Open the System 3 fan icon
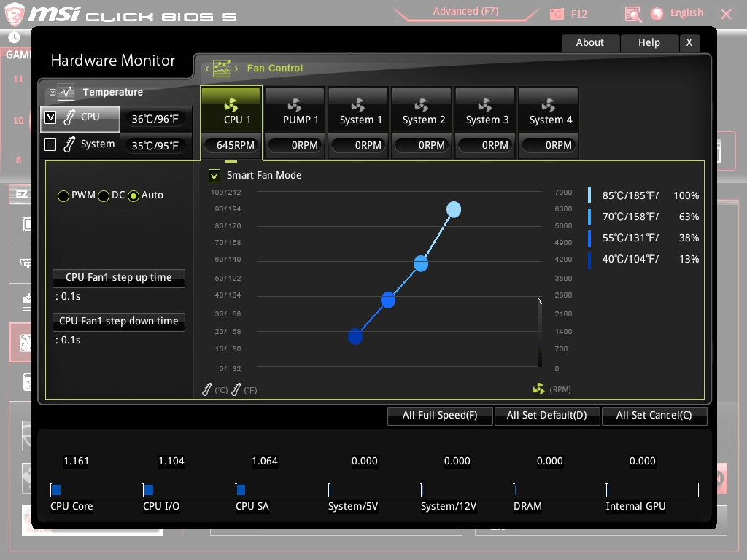 point(485,105)
